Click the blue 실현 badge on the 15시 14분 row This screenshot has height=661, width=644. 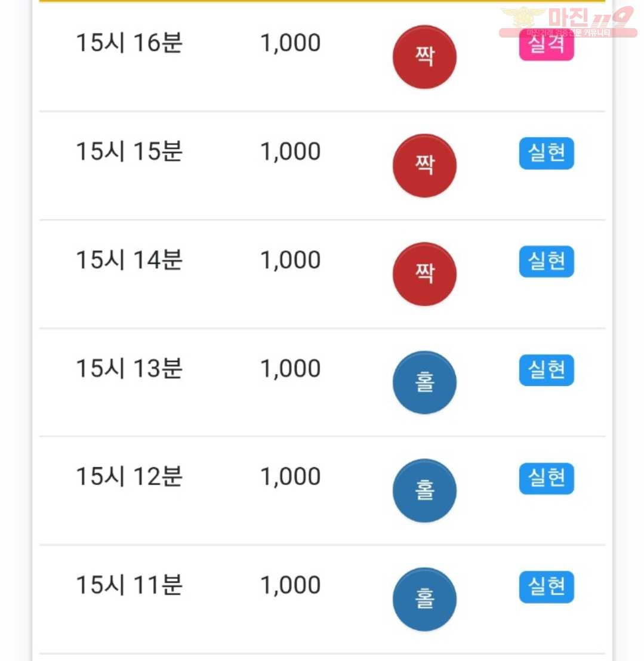click(x=546, y=261)
